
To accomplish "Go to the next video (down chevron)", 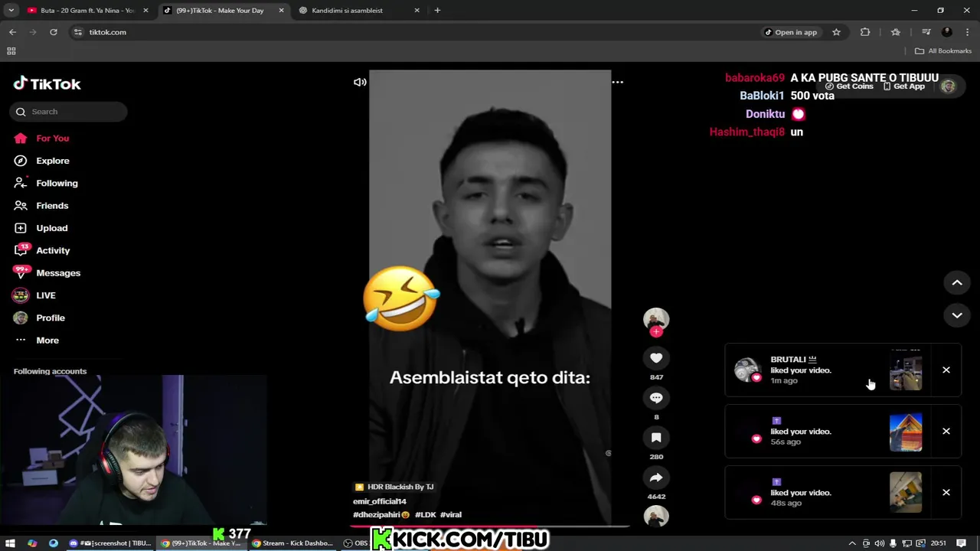I will (957, 315).
